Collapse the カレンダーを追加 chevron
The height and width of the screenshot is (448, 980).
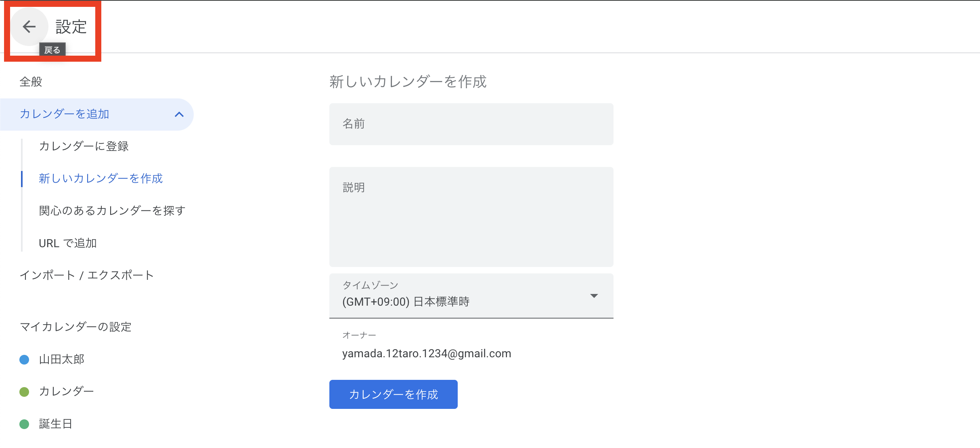[179, 115]
